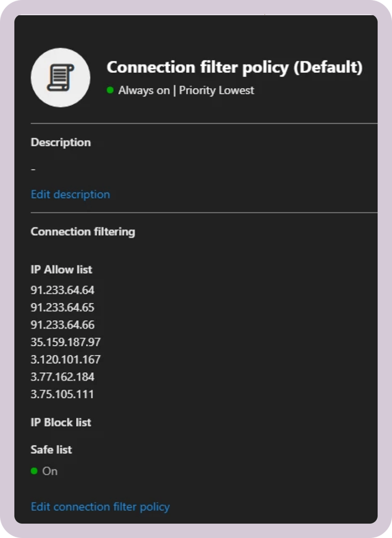
Task: Click the IP Allow list label
Action: pyautogui.click(x=61, y=270)
